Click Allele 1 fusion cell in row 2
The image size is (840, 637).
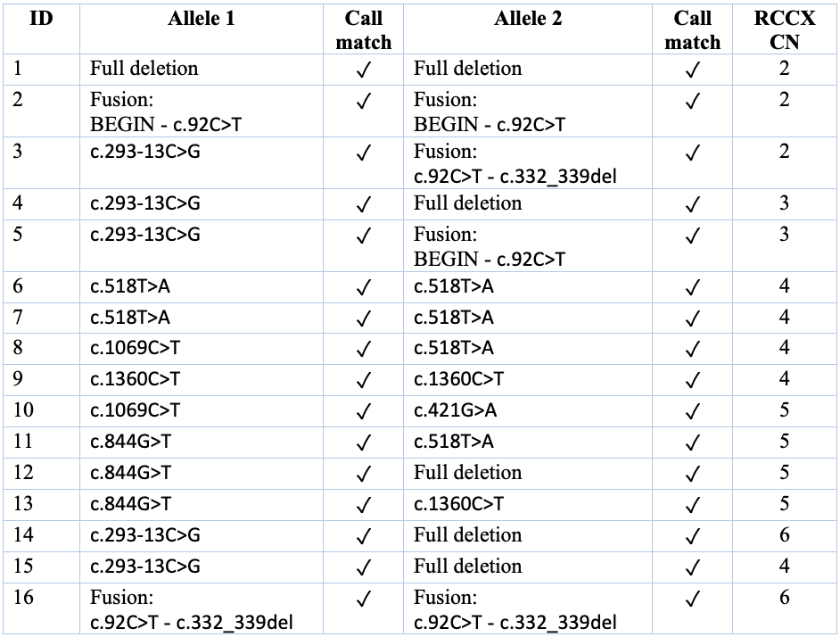pos(166,112)
